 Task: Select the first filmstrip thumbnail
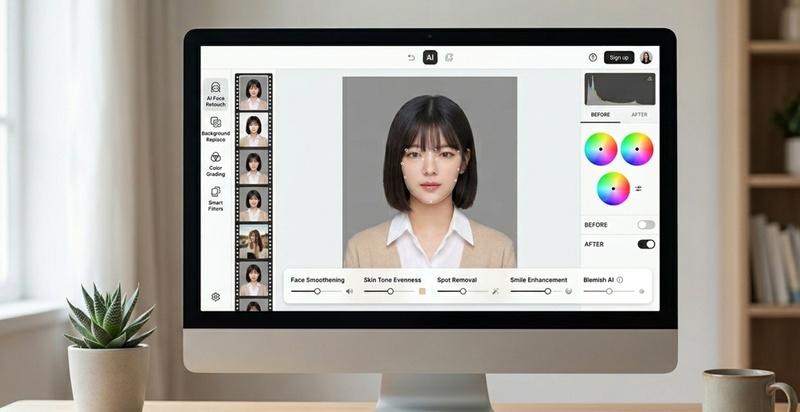pyautogui.click(x=254, y=93)
